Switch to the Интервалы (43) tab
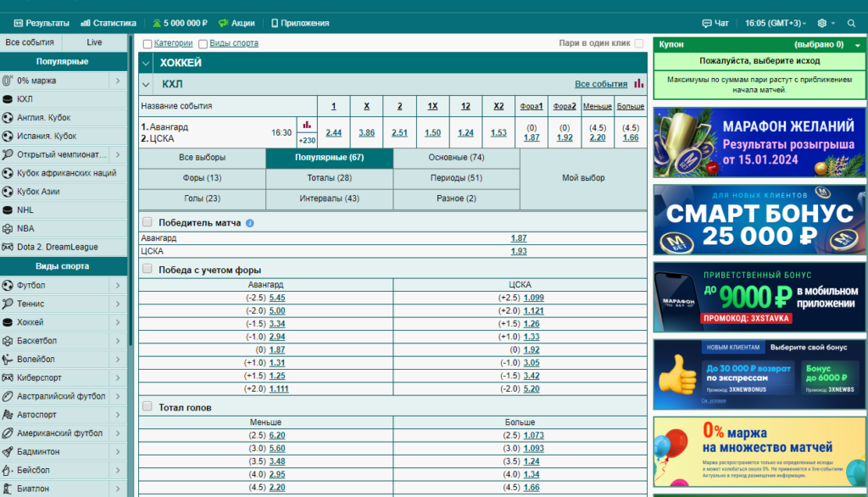This screenshot has width=868, height=497. coord(330,199)
